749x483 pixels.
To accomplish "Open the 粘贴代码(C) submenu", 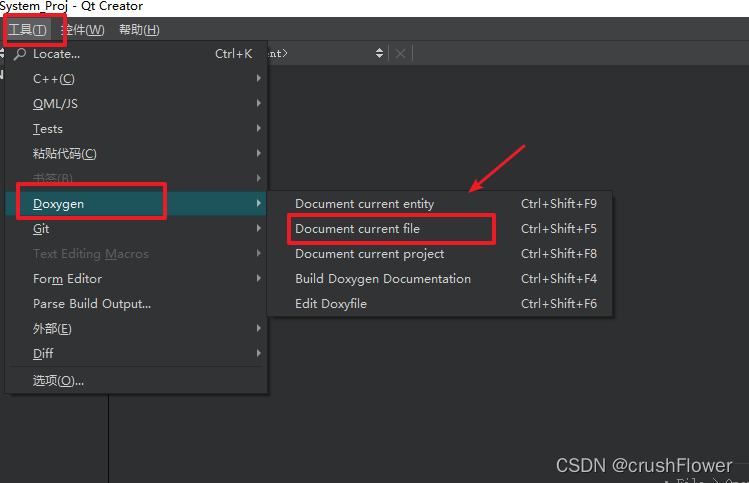I will [x=136, y=153].
